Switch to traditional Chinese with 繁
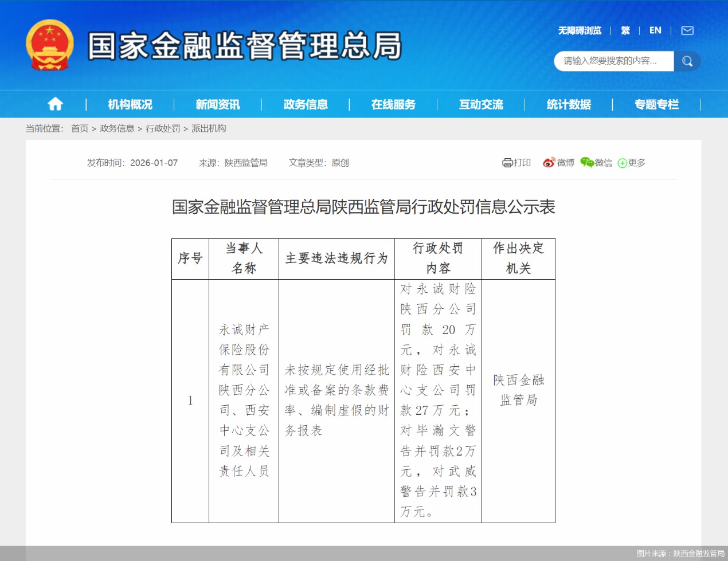728x561 pixels. click(x=625, y=30)
